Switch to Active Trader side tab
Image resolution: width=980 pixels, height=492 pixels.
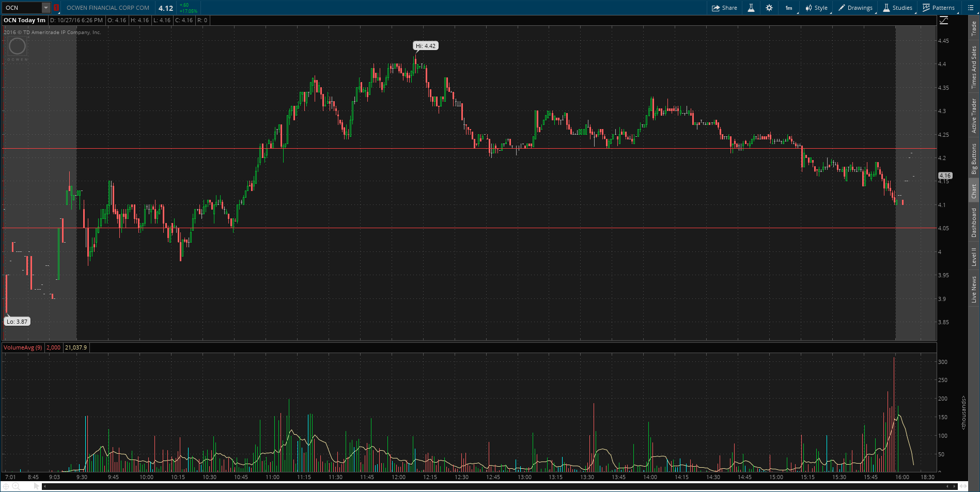coord(974,116)
